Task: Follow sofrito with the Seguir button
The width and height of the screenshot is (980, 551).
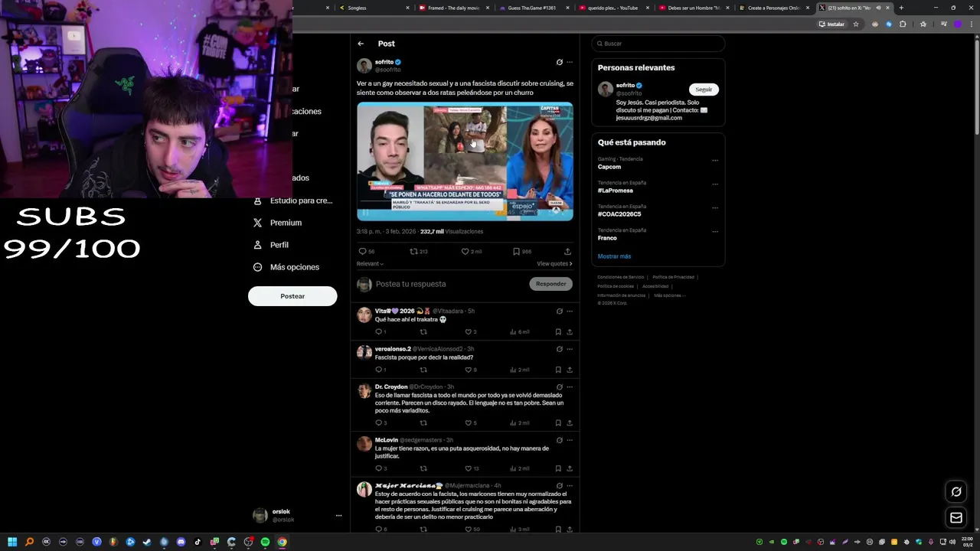Action: point(704,90)
